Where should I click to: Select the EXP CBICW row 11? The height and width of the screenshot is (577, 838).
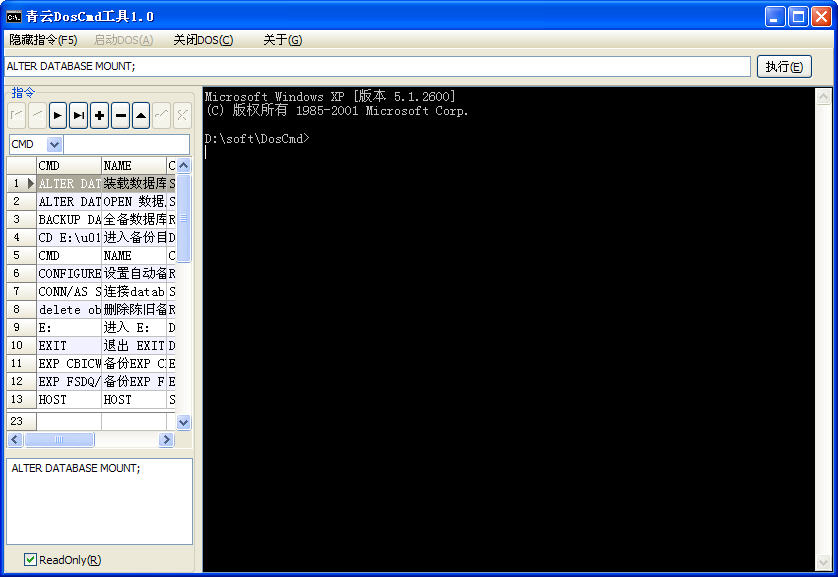[91, 364]
